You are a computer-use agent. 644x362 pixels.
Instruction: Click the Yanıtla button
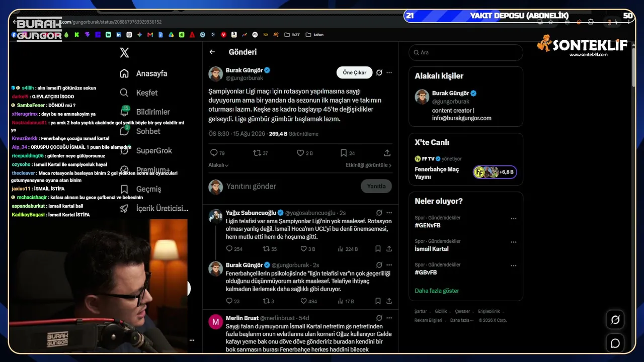pos(376,186)
